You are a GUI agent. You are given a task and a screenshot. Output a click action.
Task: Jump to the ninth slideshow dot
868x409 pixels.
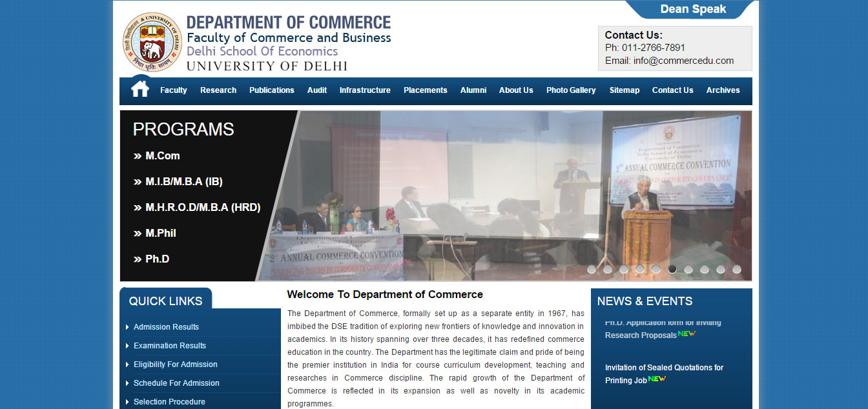721,270
